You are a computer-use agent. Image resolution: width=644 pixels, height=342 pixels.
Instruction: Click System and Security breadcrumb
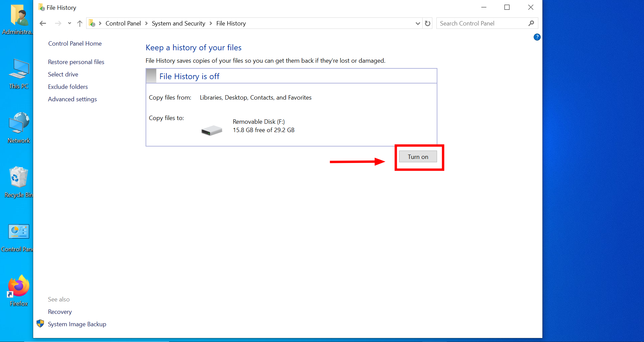[x=178, y=23]
